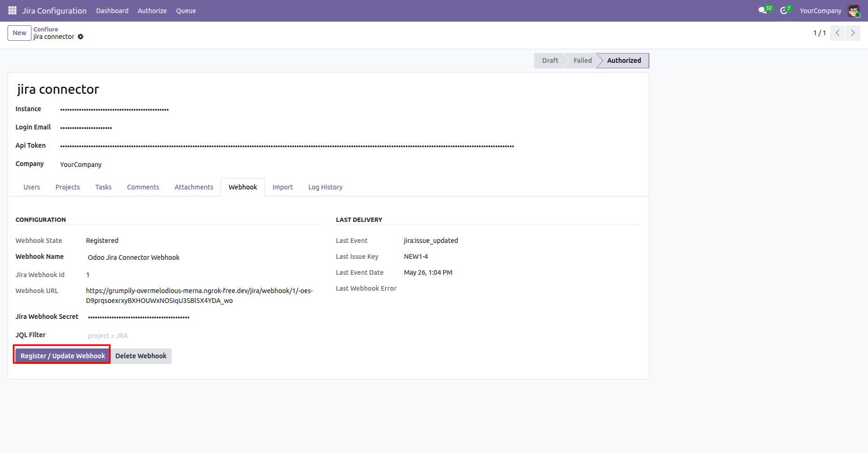Open the Company field showing YourCompany
Screen dimensions: 868x453
[x=81, y=165]
